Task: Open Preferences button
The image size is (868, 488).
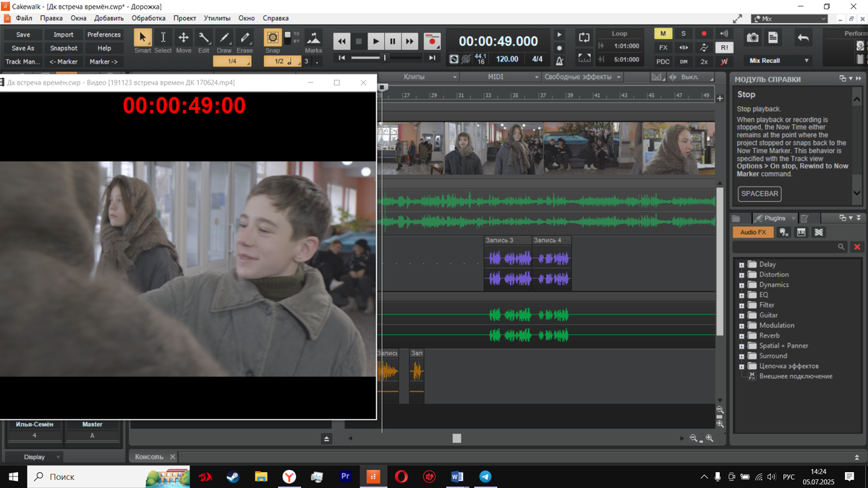Action: pos(104,35)
